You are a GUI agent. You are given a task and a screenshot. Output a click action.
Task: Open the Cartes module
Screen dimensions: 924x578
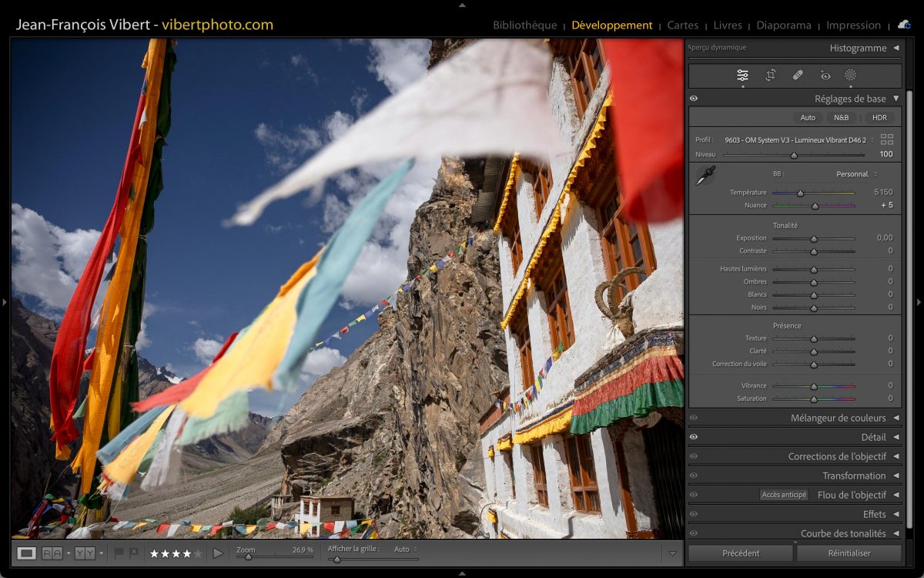tap(682, 25)
